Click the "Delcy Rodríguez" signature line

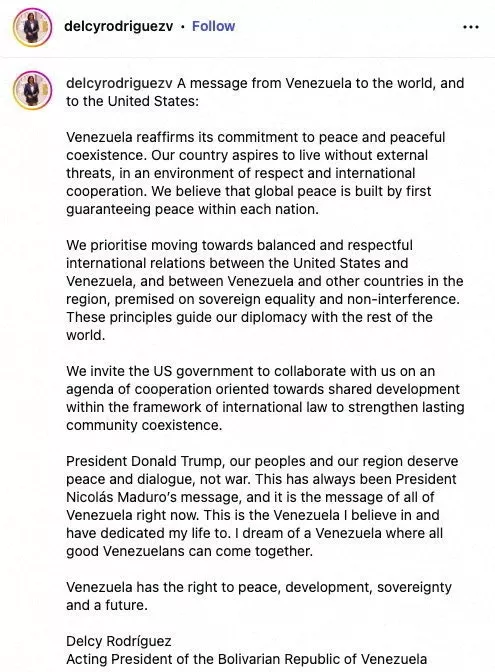click(x=119, y=641)
